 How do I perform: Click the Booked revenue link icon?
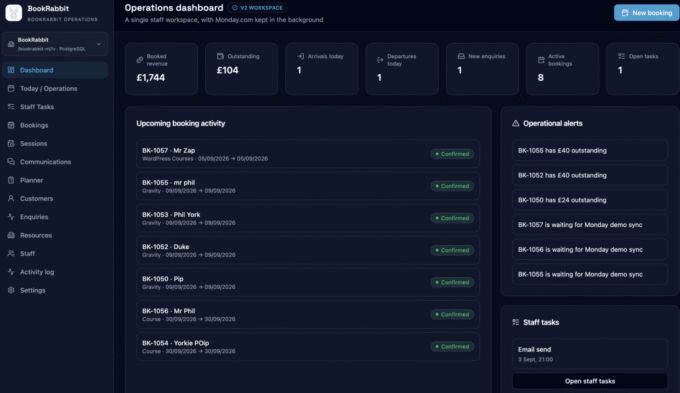(x=140, y=60)
